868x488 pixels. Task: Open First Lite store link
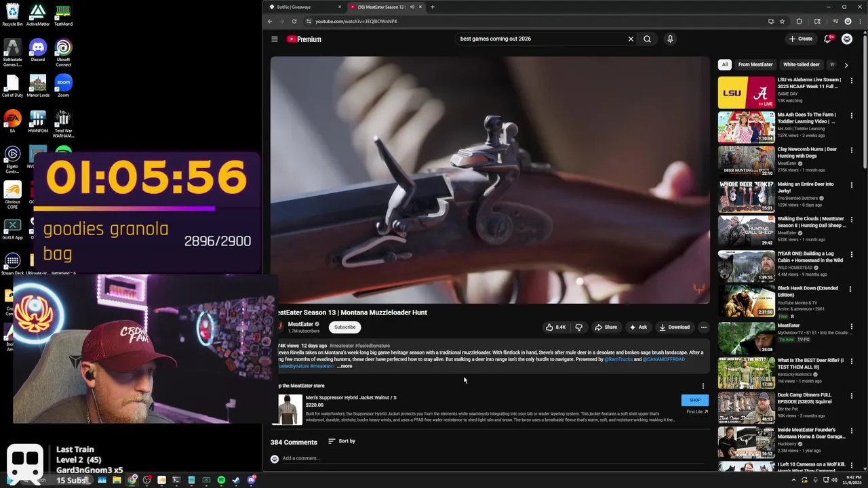697,412
